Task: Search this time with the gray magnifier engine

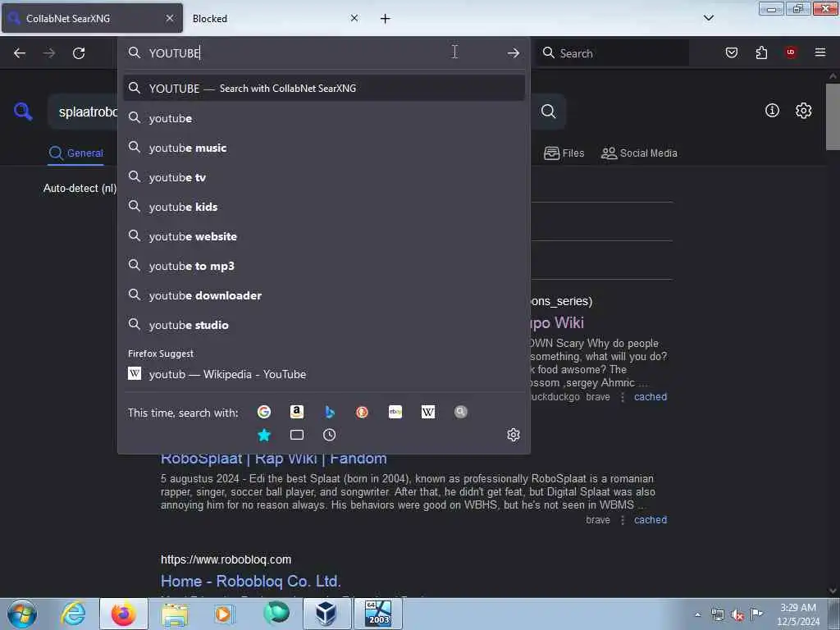Action: (x=461, y=412)
